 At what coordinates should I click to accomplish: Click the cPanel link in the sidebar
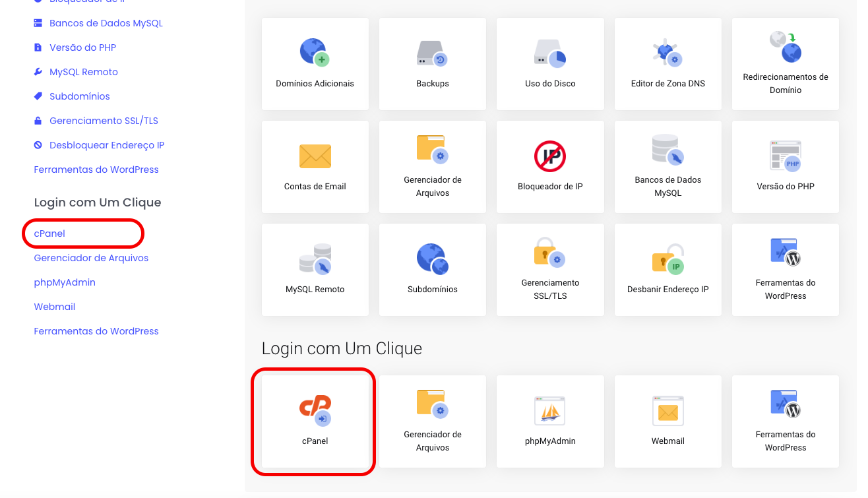[49, 233]
